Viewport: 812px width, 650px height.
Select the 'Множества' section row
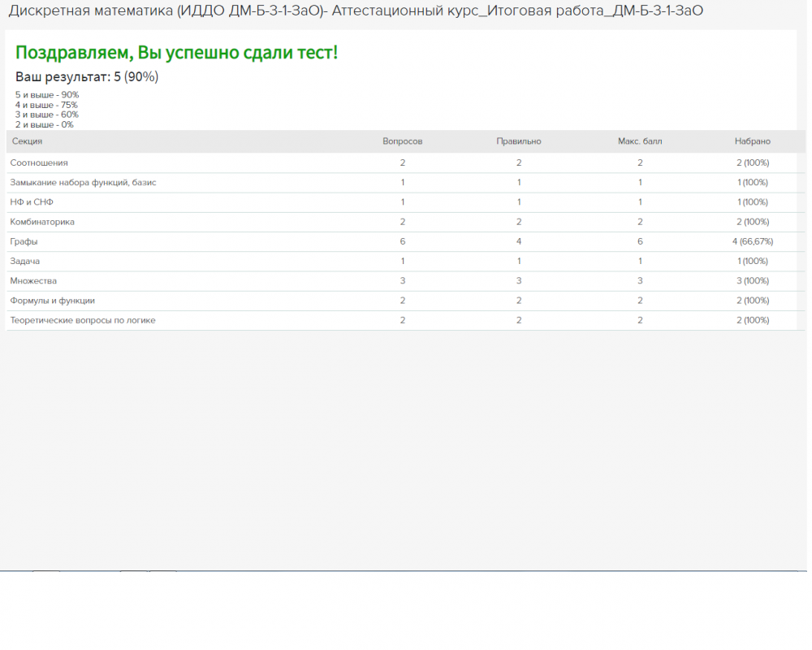[405, 281]
